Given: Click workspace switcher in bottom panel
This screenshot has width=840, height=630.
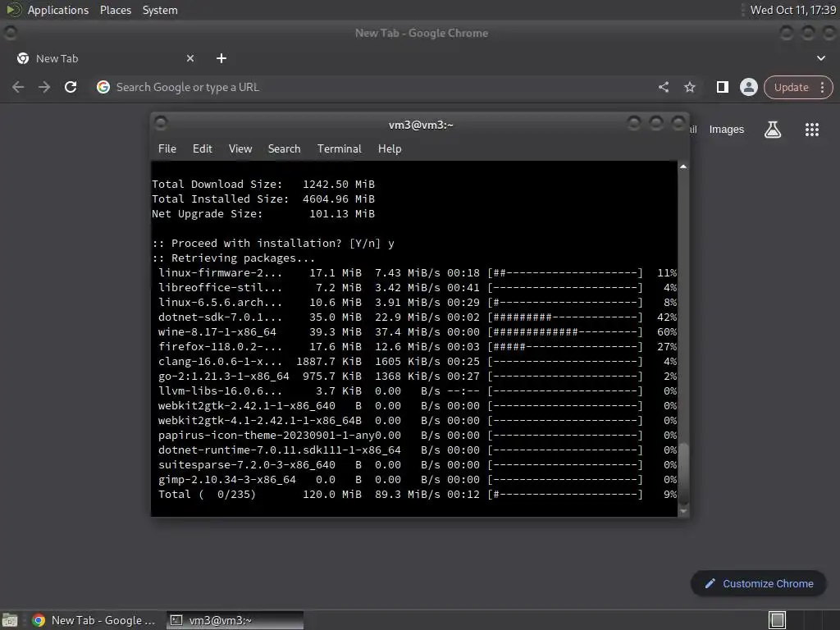Looking at the screenshot, I should [x=777, y=620].
